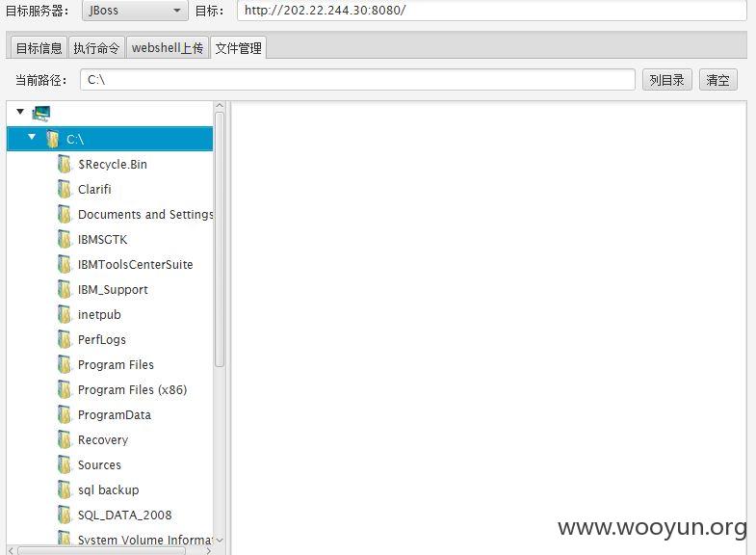Click the current path input field
The image size is (756, 555).
pos(357,80)
